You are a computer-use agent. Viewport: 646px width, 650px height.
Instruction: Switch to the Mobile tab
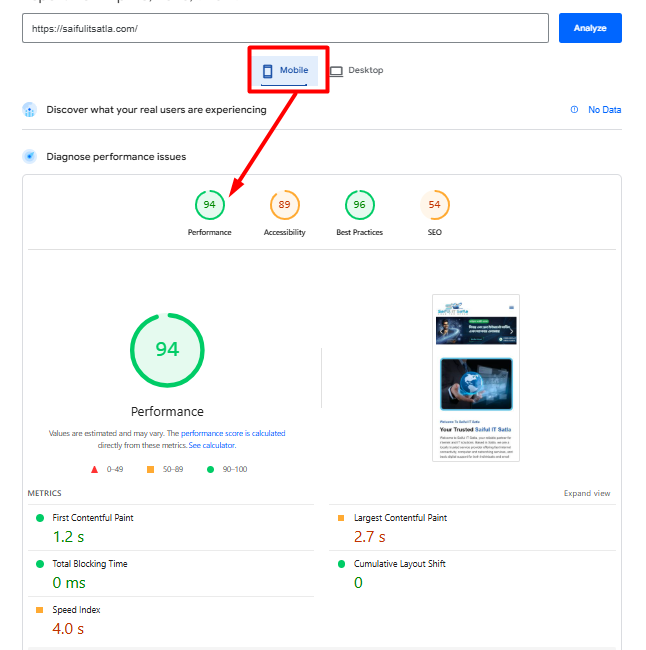pyautogui.click(x=285, y=71)
